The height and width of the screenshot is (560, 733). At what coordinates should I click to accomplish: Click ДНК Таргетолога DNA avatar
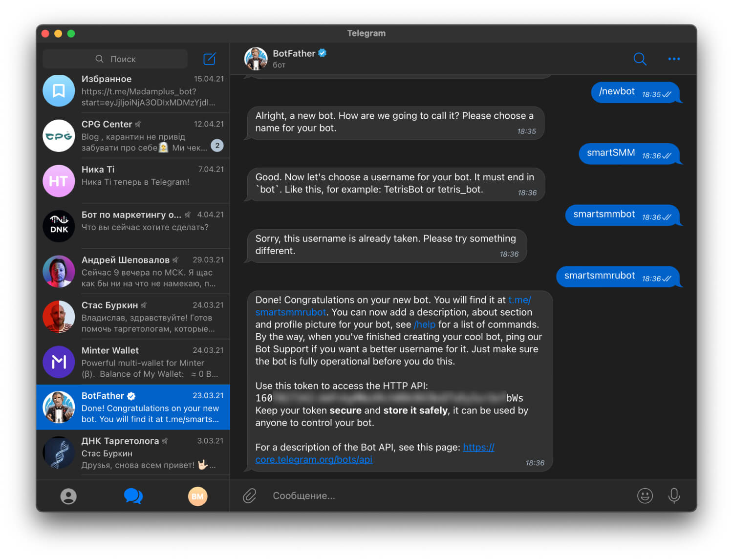coord(59,452)
